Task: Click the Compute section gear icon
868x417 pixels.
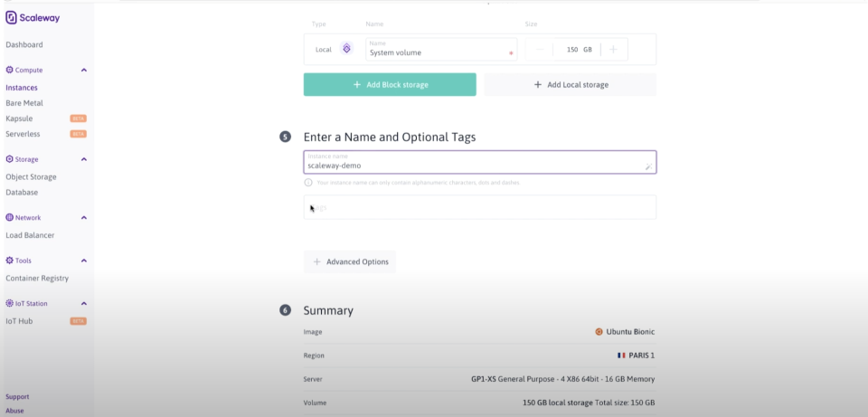Action: pos(9,71)
